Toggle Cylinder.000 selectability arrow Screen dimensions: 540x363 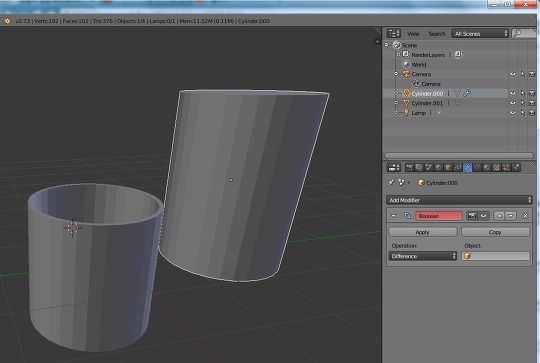point(522,93)
